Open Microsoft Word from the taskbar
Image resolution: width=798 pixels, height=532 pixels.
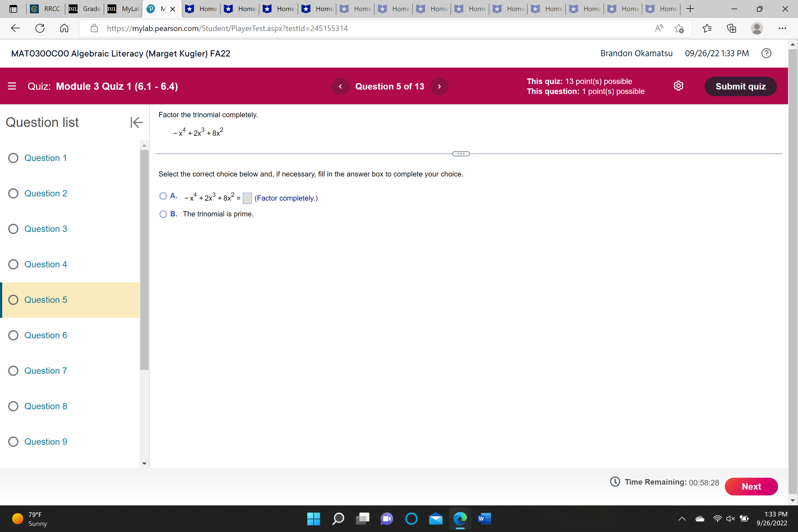tap(484, 518)
